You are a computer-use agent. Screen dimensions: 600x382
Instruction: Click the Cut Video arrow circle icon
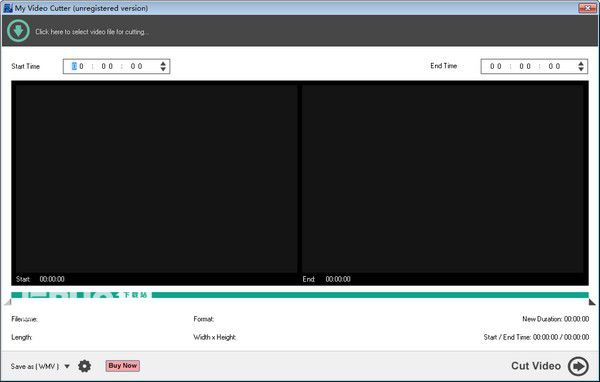click(x=578, y=366)
